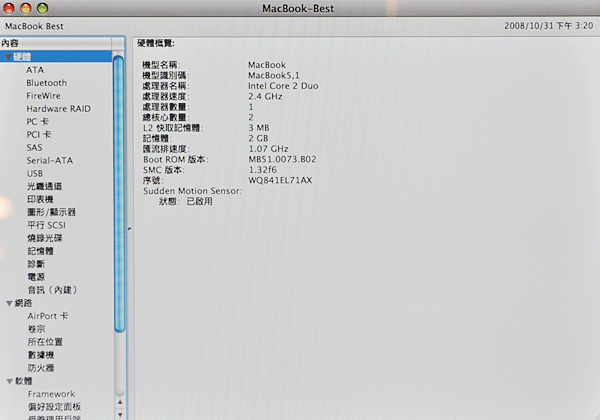Select Bluetooth in the hardware list
The height and width of the screenshot is (420, 600).
pos(46,83)
